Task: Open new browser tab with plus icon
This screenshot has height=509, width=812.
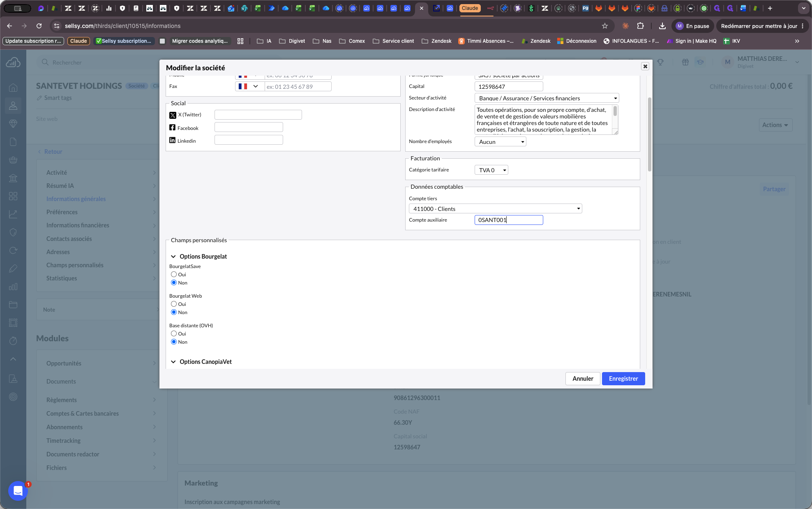Action: (770, 8)
